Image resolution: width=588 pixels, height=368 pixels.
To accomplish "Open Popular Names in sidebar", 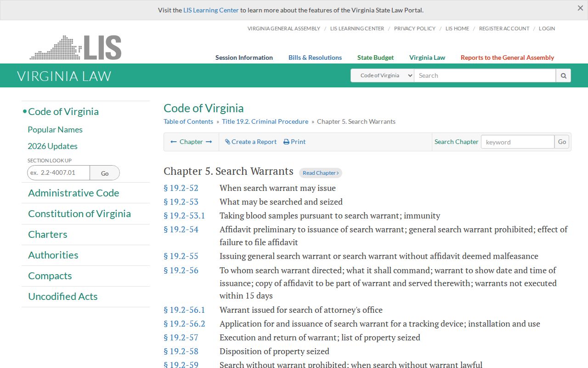I will pyautogui.click(x=55, y=130).
